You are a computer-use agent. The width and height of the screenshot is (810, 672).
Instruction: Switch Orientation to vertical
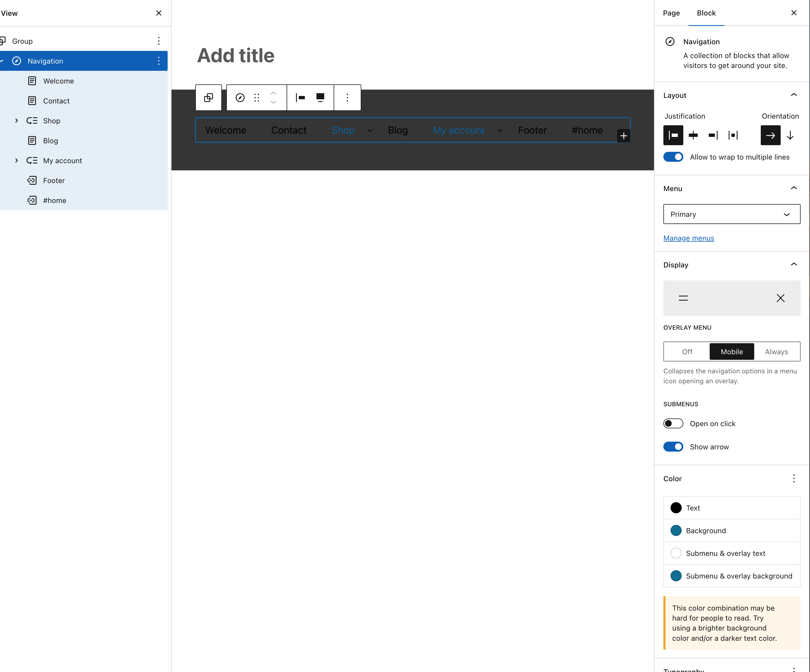pyautogui.click(x=790, y=135)
